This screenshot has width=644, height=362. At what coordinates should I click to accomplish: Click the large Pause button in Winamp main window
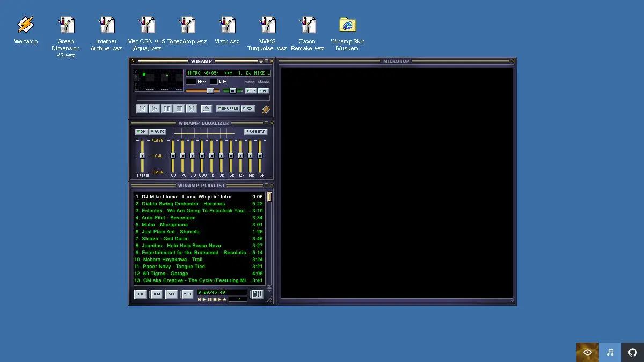(167, 108)
